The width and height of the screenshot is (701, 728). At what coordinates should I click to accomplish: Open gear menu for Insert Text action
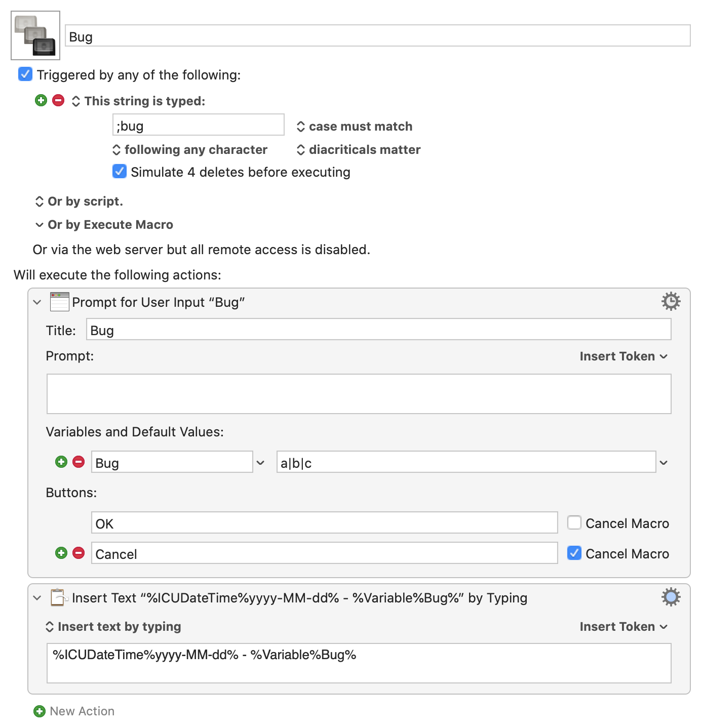(671, 597)
